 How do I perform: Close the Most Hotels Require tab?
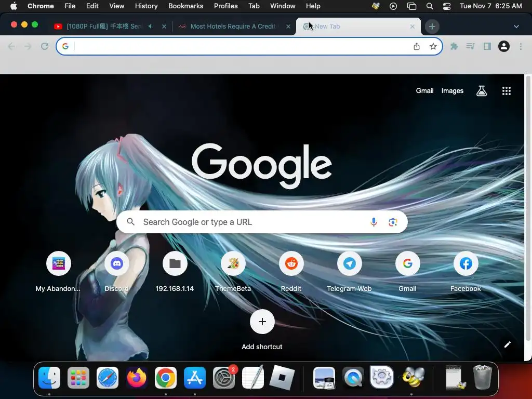(288, 26)
